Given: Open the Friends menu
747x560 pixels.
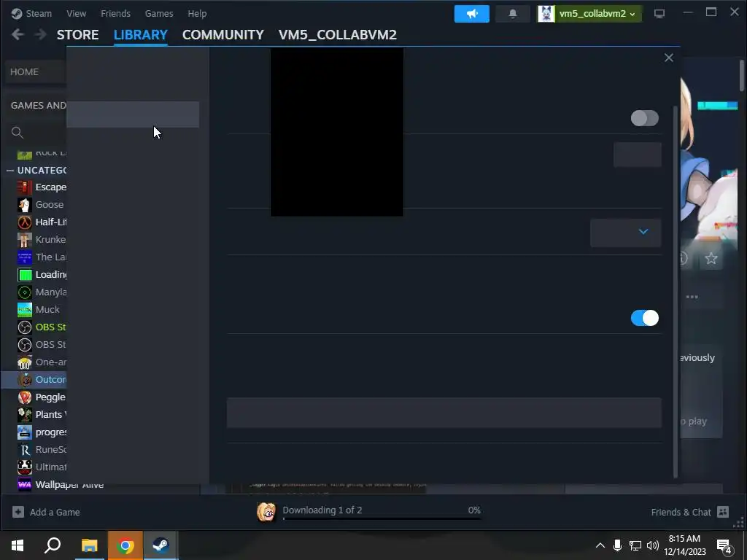Looking at the screenshot, I should click(115, 13).
